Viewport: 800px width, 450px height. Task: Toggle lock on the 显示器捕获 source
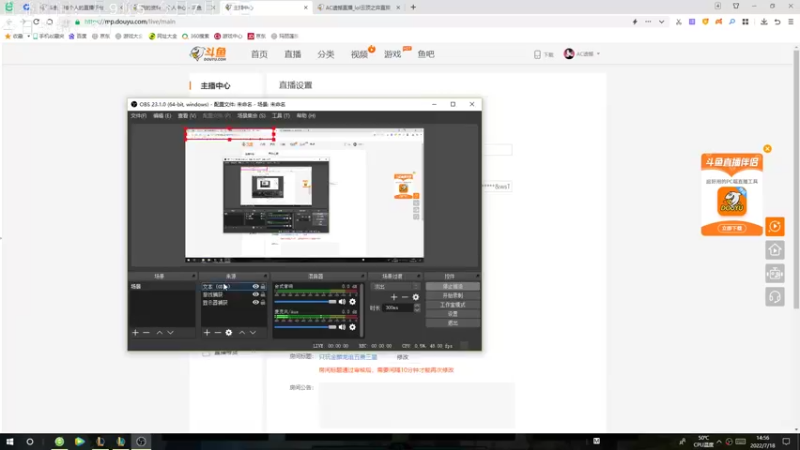point(263,303)
